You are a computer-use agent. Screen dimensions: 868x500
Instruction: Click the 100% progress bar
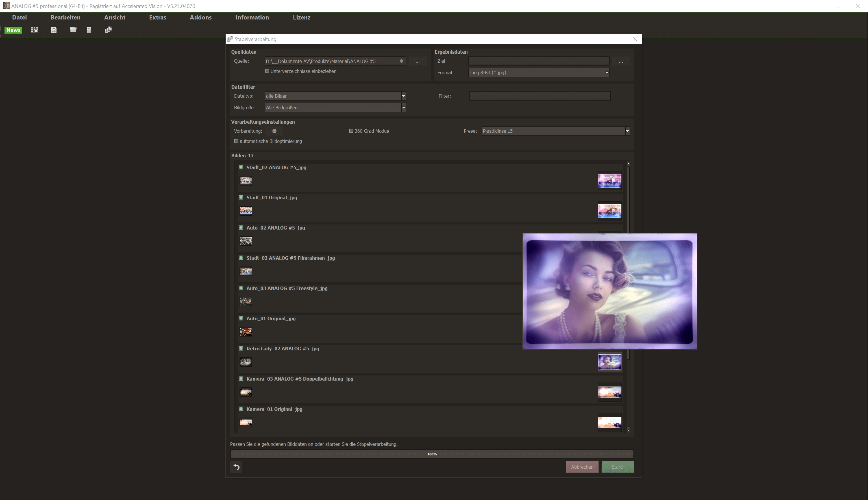(432, 454)
